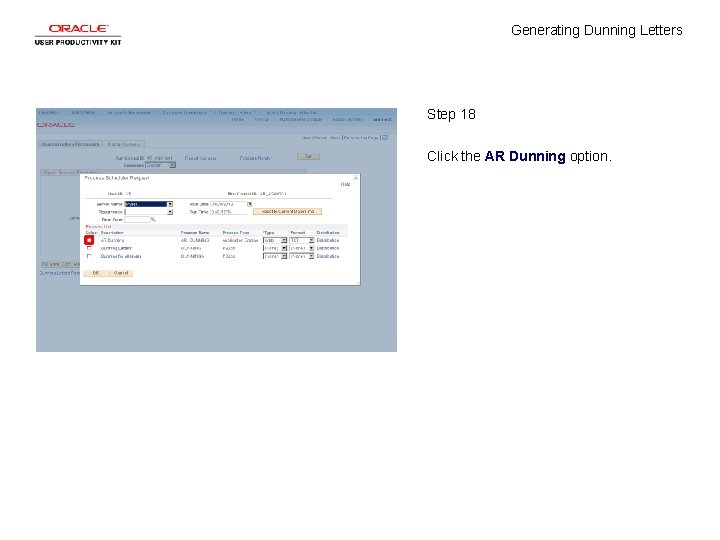Click the AR Dunning description text

112,240
